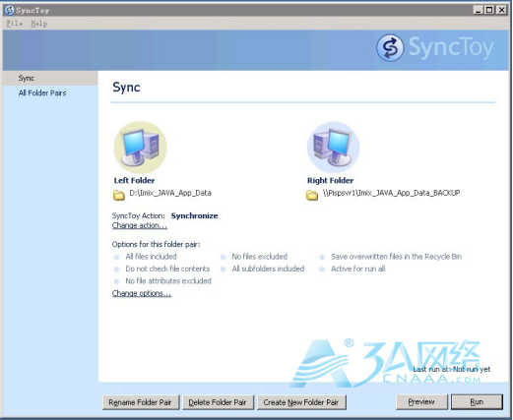
Task: Minimize the SyncToy window
Action: pyautogui.click(x=478, y=10)
